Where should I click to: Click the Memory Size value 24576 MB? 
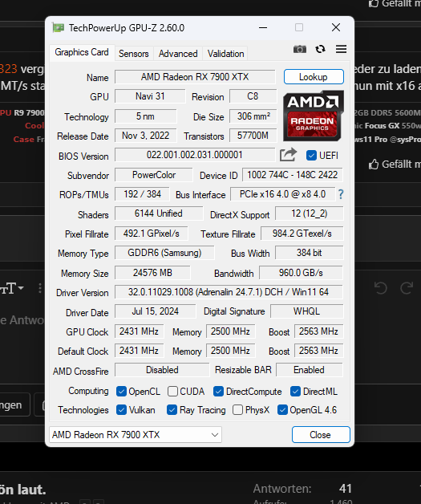(152, 273)
